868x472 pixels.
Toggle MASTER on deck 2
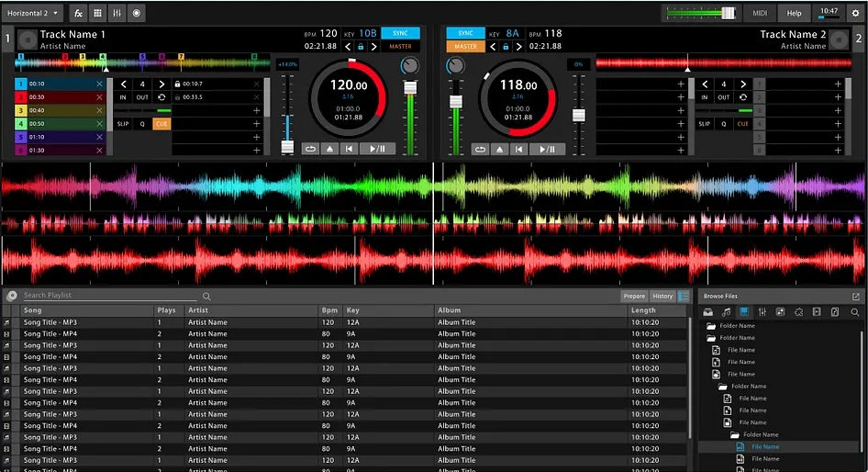click(x=465, y=47)
